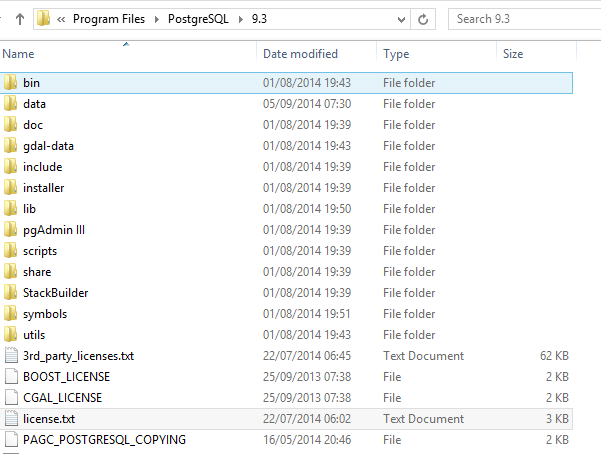Click the CGAL_LICENSE file name
This screenshot has width=601, height=459.
62,398
